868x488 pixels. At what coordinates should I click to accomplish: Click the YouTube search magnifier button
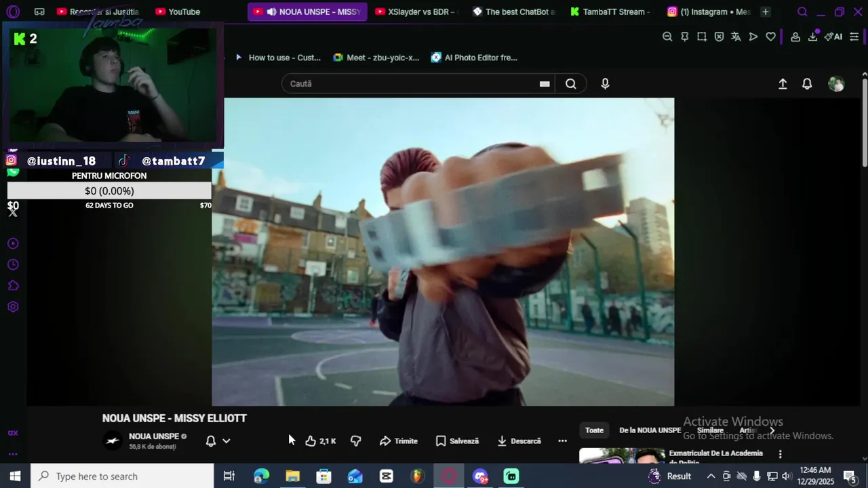571,83
